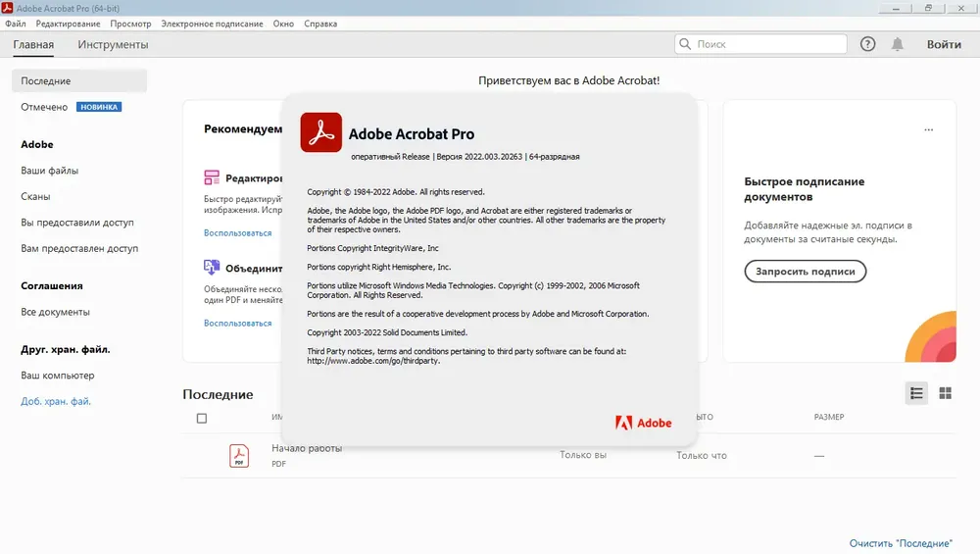Switch to the Инструменты tab

click(x=113, y=44)
